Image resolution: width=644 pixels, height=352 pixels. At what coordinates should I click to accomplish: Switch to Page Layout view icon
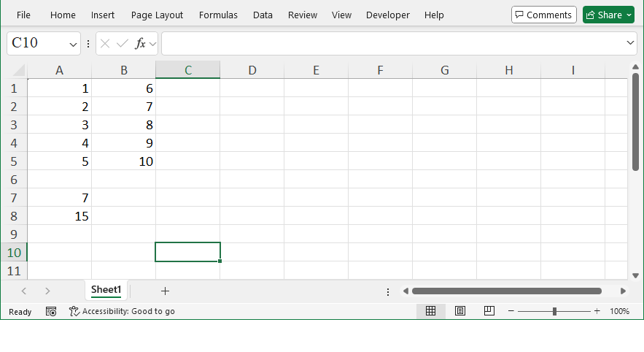(460, 311)
